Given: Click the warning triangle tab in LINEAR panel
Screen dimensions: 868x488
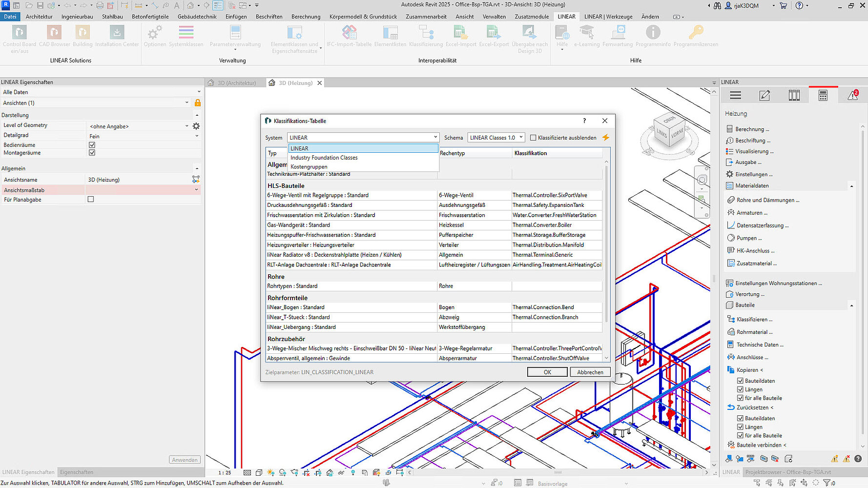Looking at the screenshot, I should 852,96.
